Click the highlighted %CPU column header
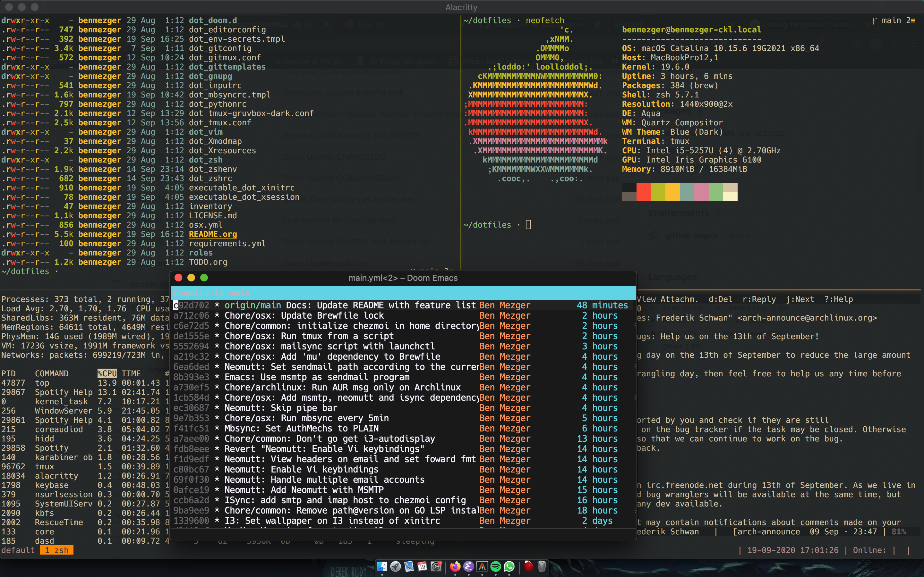The width and height of the screenshot is (924, 577). tap(107, 373)
